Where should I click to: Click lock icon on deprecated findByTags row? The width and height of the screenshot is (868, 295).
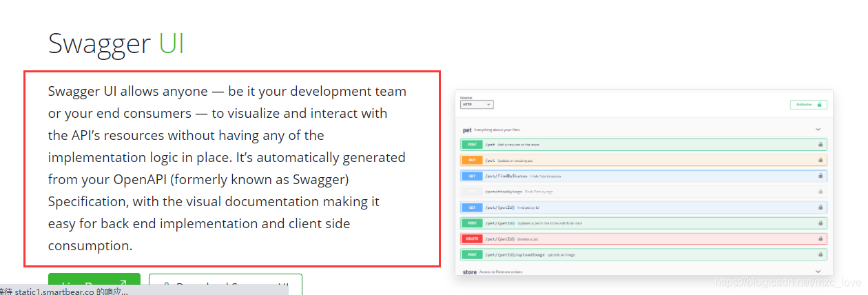pos(820,191)
